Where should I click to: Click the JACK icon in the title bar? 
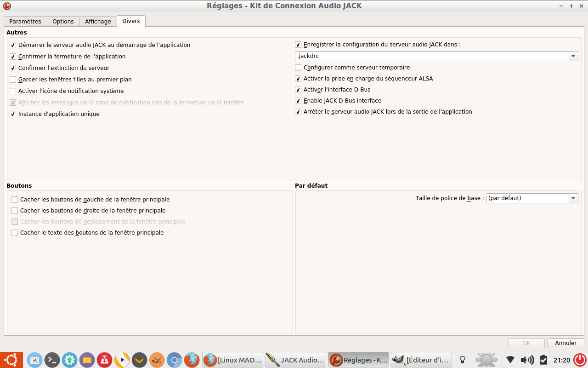[7, 6]
